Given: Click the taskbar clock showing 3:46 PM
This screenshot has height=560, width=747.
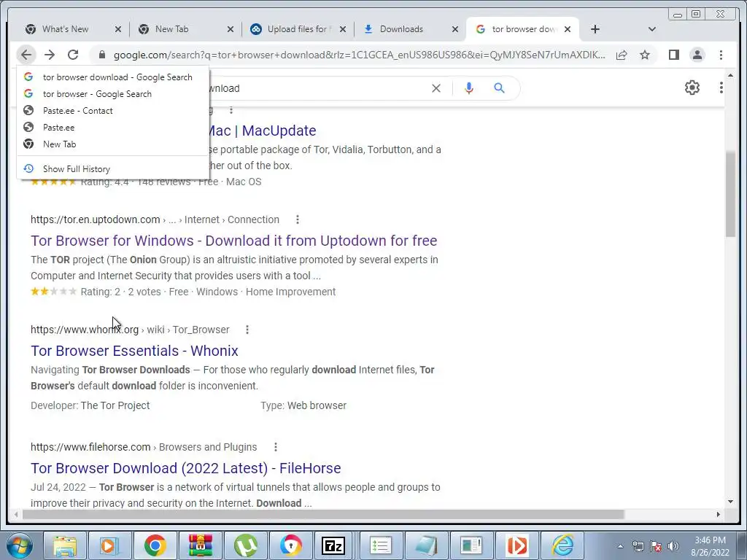Looking at the screenshot, I should pos(710,546).
